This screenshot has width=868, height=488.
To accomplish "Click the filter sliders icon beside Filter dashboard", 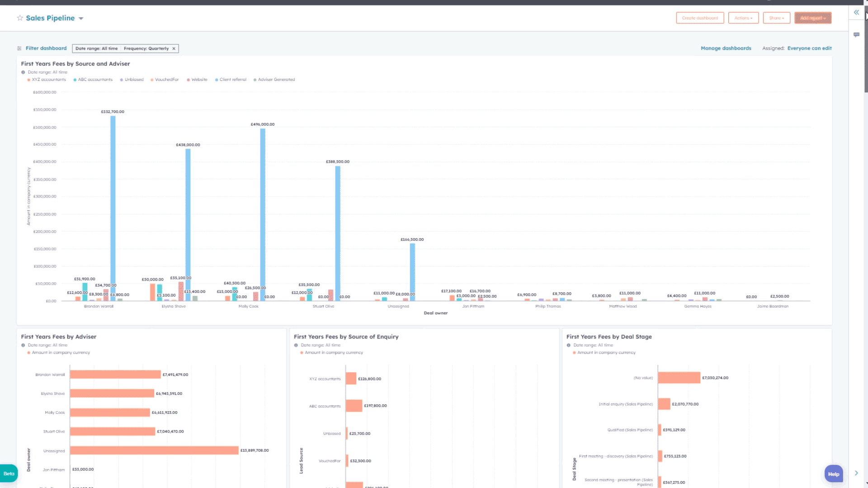I will pos(19,48).
